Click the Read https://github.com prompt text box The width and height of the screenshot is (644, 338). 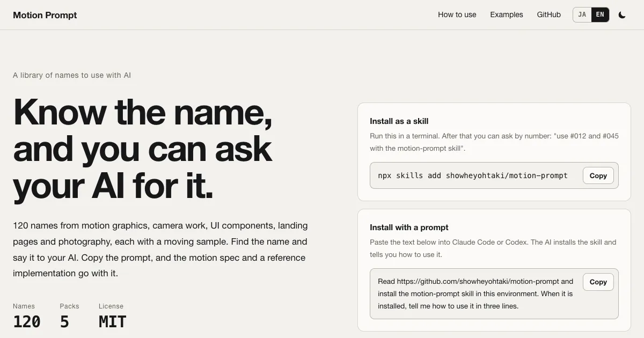[x=494, y=293]
